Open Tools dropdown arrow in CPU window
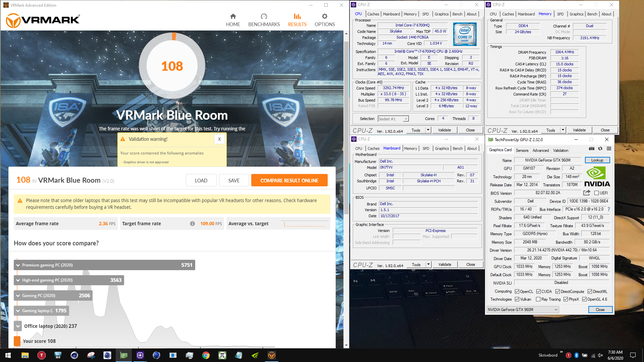644x362 pixels. (428, 130)
